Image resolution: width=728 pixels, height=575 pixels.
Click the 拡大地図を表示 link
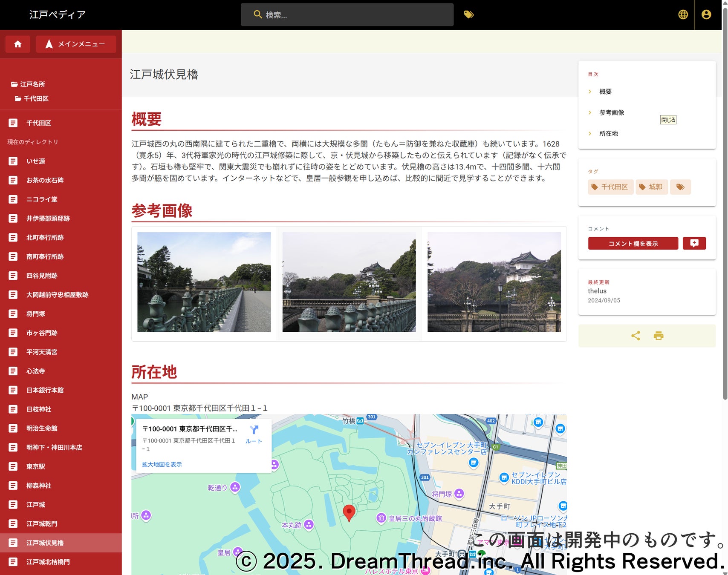[x=162, y=464]
